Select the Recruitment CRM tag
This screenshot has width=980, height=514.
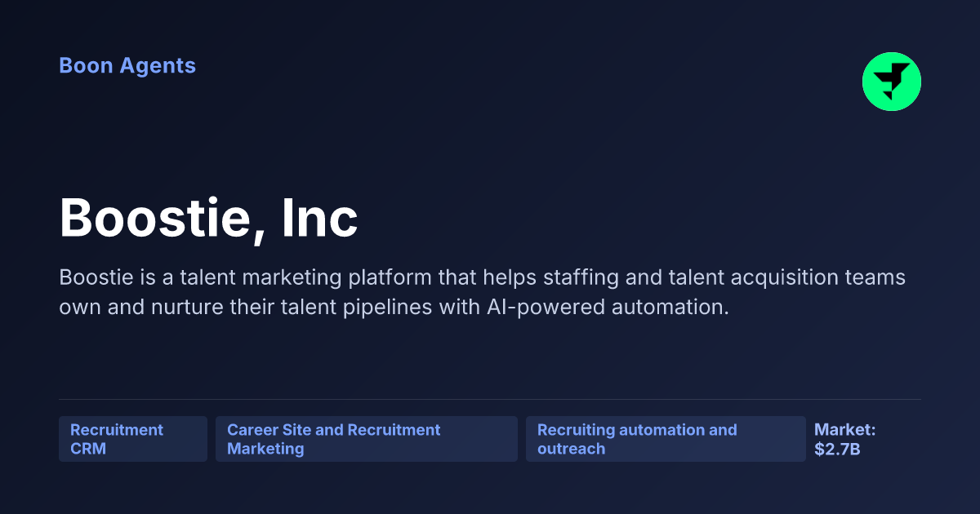(133, 439)
